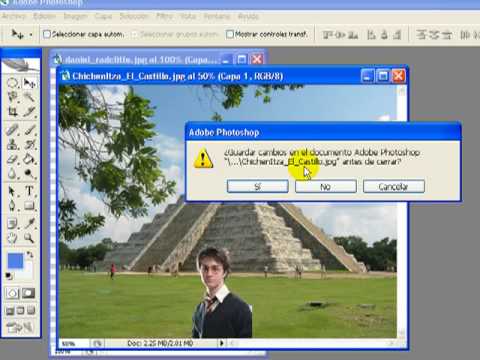Align right edges in options bar
Screen dimensions: 480x360
(x=397, y=34)
